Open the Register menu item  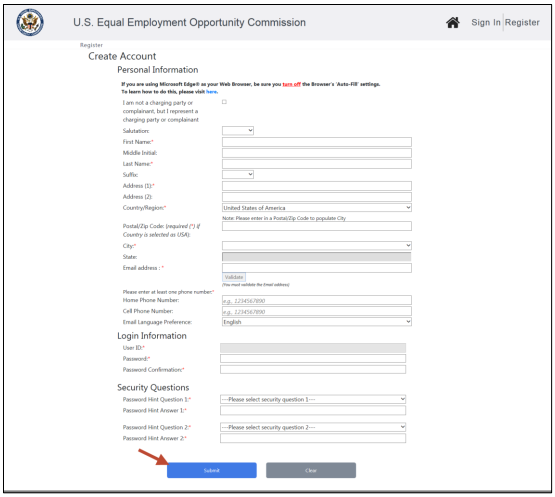click(522, 22)
